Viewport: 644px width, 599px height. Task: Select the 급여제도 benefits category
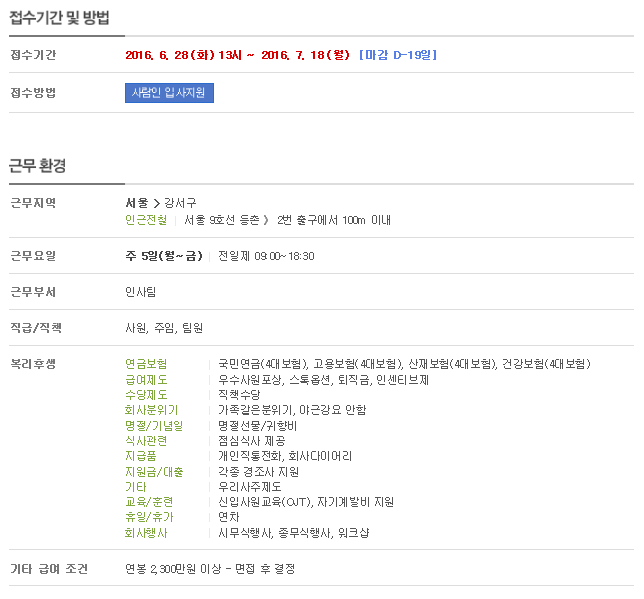pyautogui.click(x=145, y=380)
